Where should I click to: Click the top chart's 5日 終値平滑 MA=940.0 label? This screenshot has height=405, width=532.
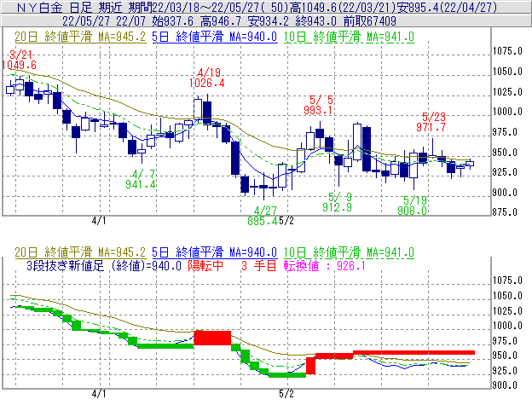[x=215, y=37]
